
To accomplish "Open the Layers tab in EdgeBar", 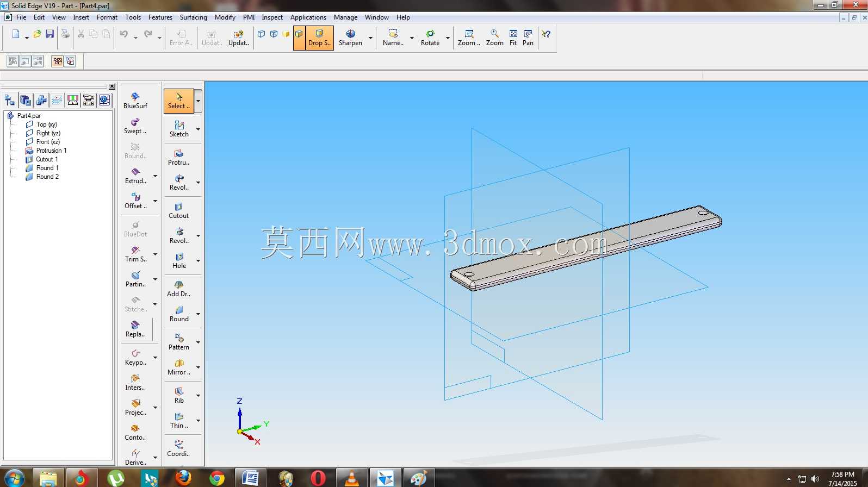I will pos(57,100).
